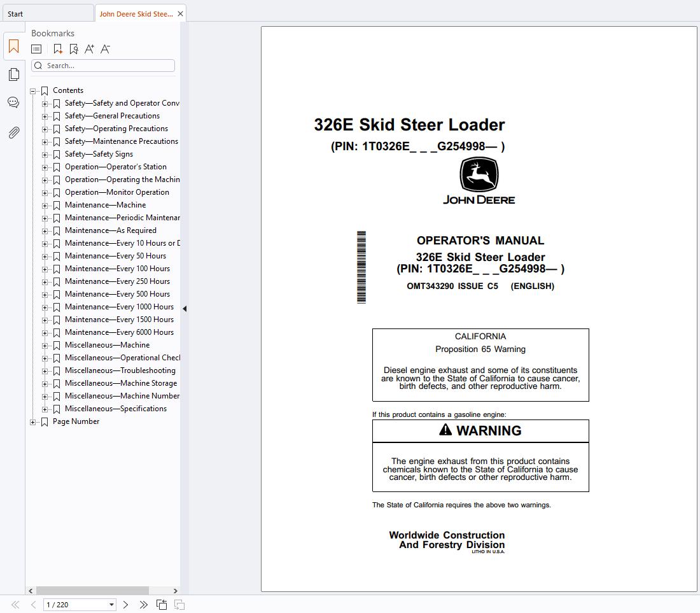This screenshot has width=700, height=613.
Task: Open Miscellaneous—Machine bookmark
Action: (x=107, y=345)
